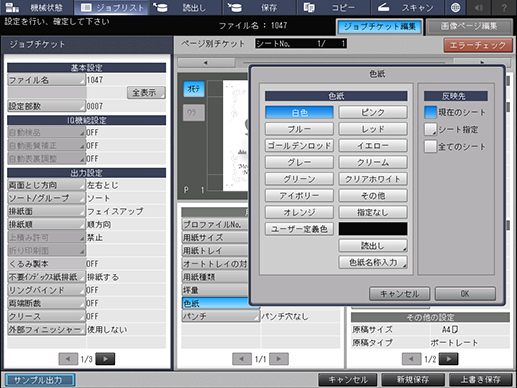Click the page 1 preview thumbnail
This screenshot has width=517, height=388.
click(235, 135)
